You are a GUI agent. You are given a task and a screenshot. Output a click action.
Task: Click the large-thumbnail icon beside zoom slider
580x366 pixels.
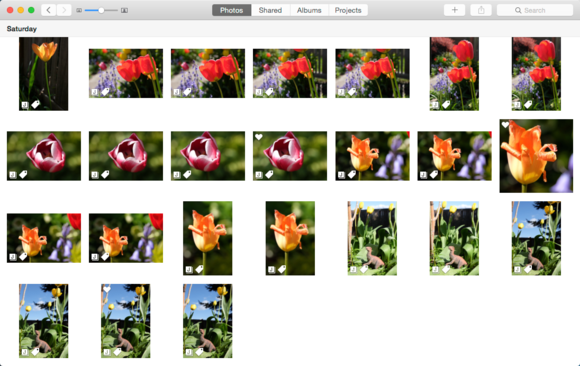pyautogui.click(x=125, y=10)
